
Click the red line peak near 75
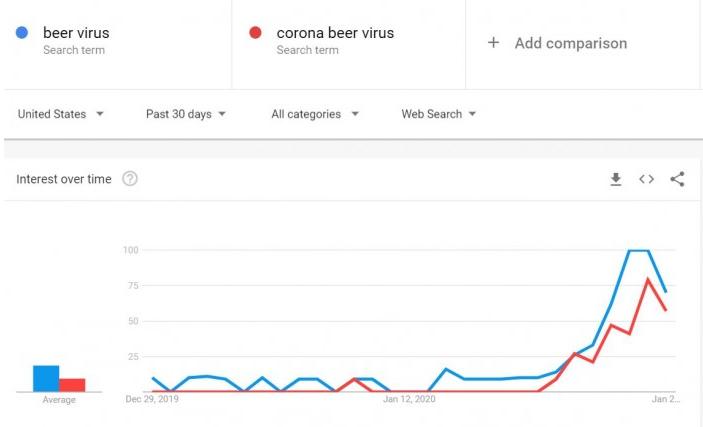point(648,279)
